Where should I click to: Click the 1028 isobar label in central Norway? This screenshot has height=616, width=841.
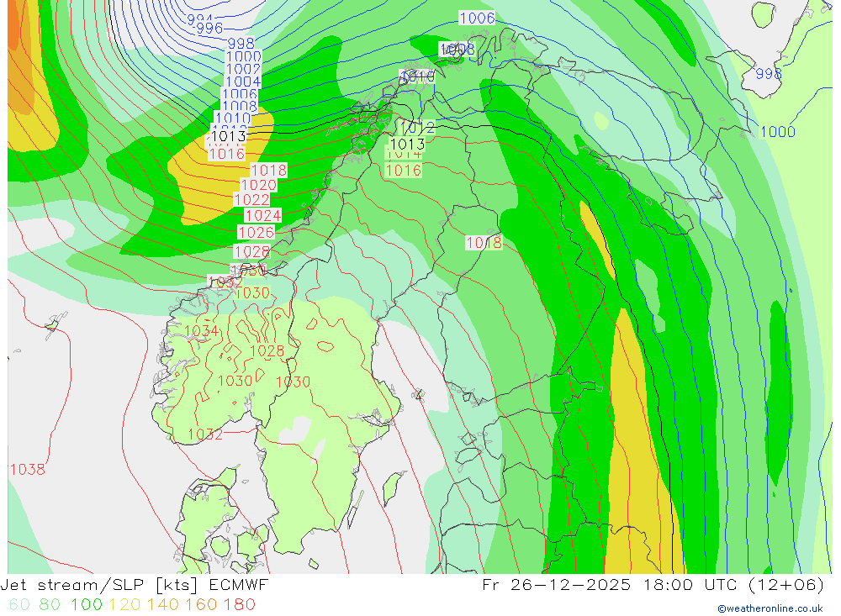267,350
